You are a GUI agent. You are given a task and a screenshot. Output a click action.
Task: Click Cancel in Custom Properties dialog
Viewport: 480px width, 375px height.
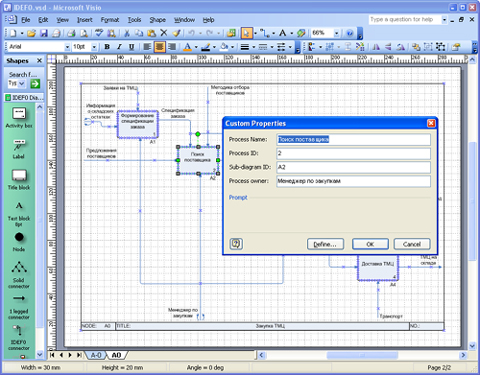click(x=412, y=244)
